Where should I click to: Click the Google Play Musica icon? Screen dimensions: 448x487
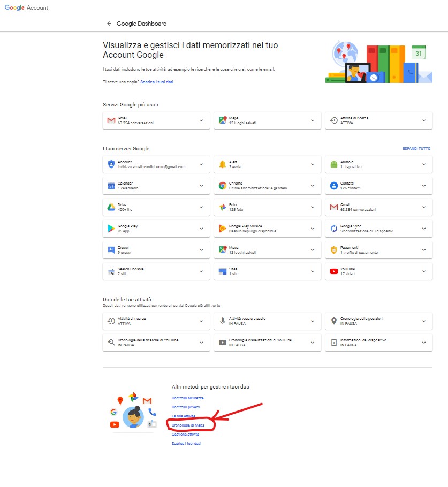pyautogui.click(x=223, y=229)
